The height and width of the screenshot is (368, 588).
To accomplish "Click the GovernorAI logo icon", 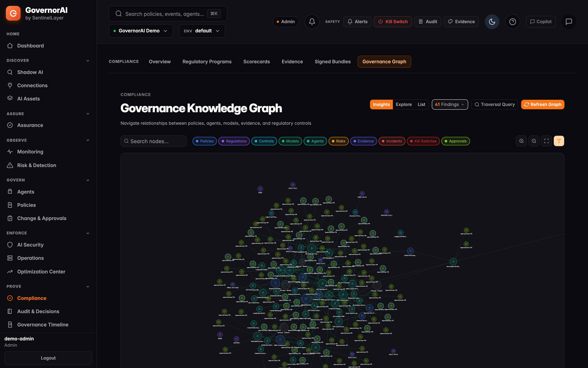I will 13,13.
